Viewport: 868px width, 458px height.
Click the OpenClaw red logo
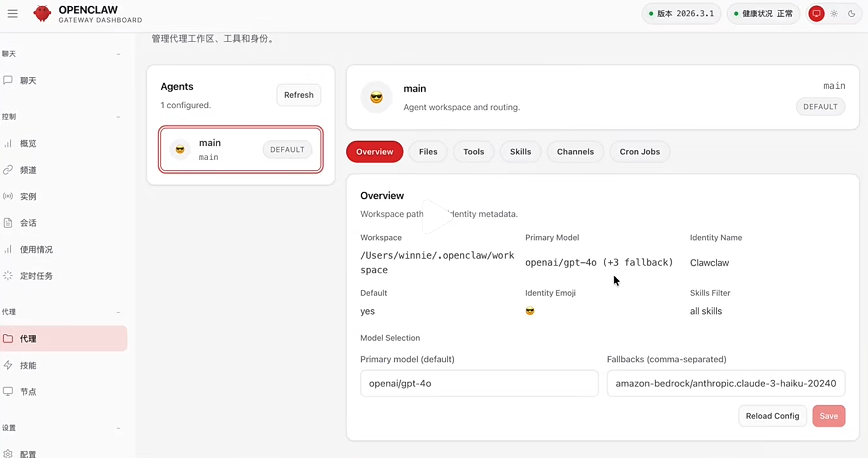pos(42,14)
